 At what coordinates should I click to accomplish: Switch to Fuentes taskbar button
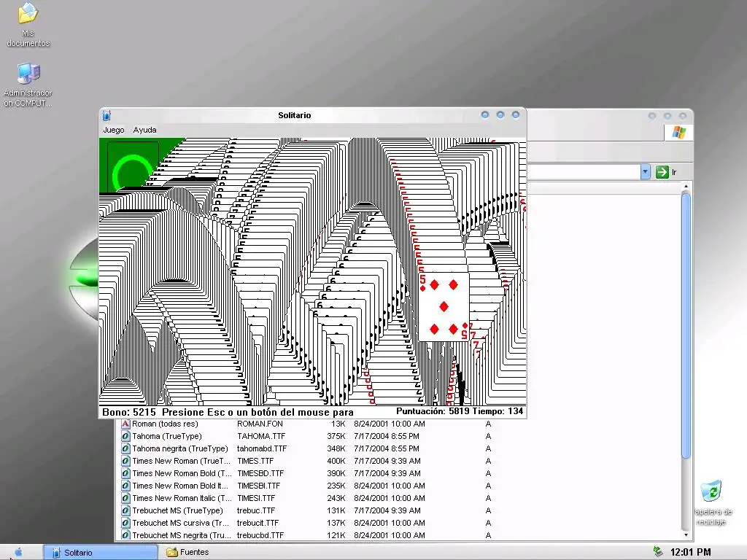click(187, 553)
